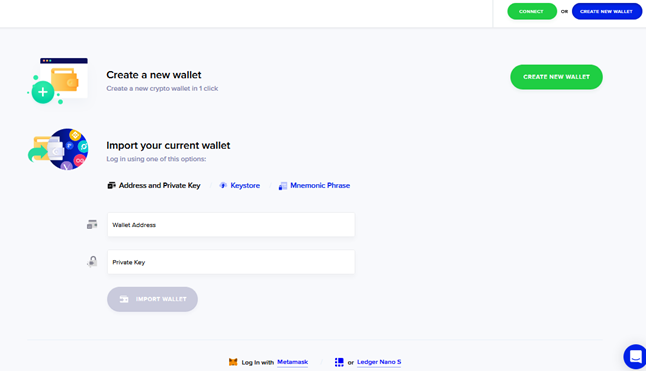
Task: Click the Address and Private Key icon
Action: [x=111, y=185]
